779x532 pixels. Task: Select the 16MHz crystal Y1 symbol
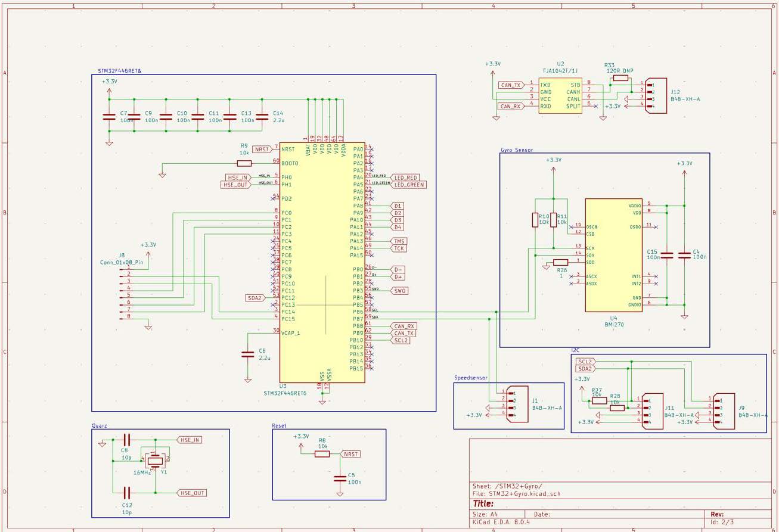(x=155, y=459)
